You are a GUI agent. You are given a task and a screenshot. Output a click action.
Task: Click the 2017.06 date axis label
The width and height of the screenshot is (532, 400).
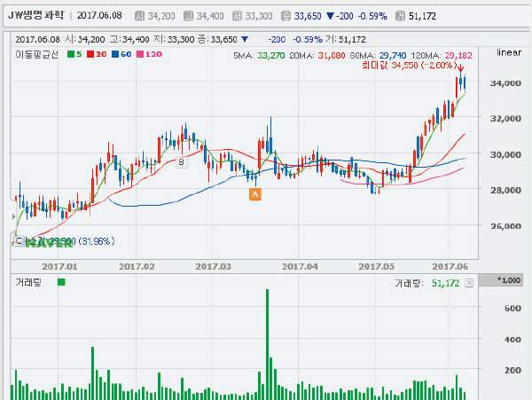450,264
